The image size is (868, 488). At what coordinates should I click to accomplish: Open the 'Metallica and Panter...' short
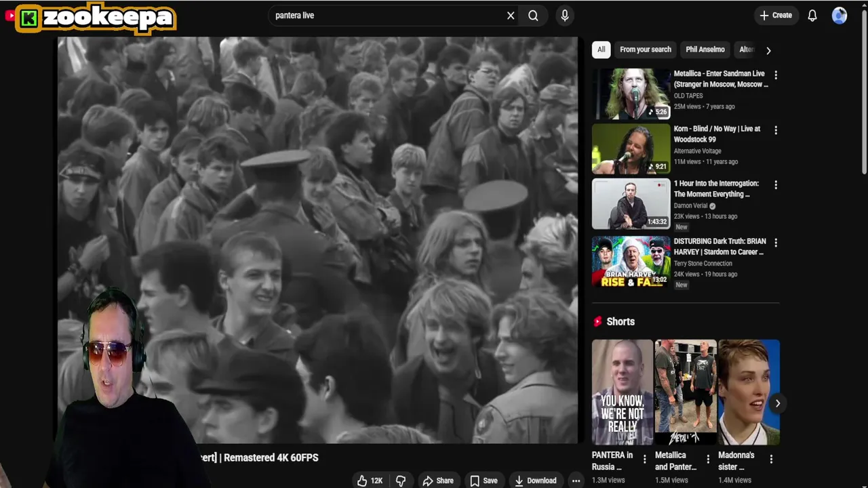coord(686,392)
